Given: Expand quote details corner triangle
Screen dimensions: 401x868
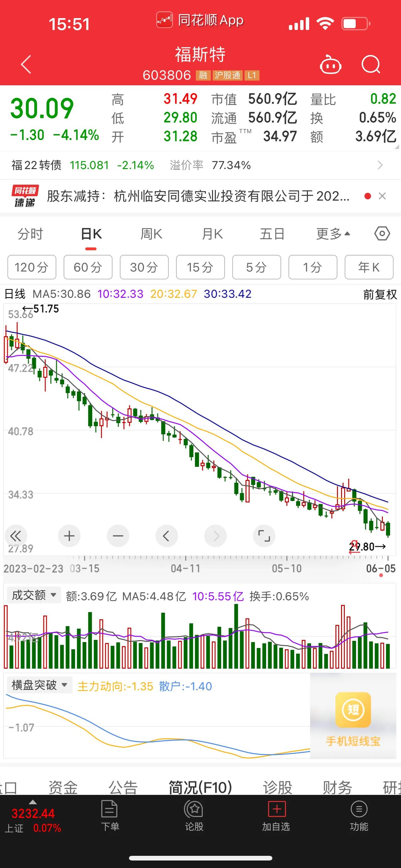Looking at the screenshot, I should coord(397,147).
